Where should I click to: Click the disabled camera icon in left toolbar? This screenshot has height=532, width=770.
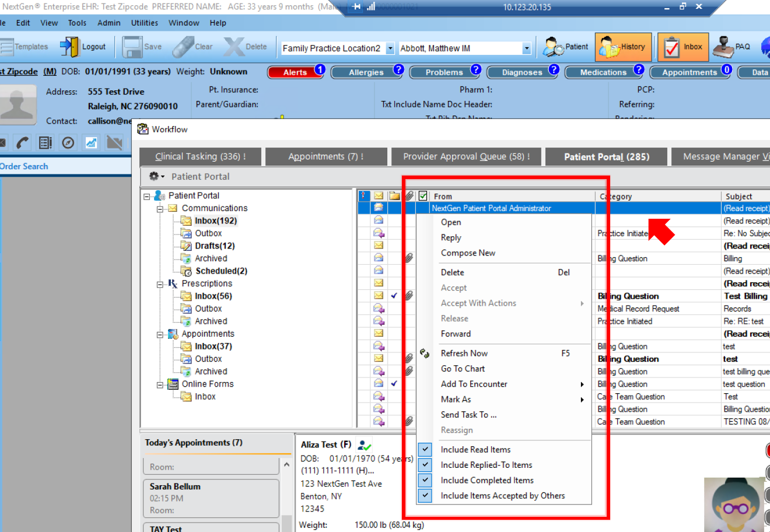click(115, 142)
